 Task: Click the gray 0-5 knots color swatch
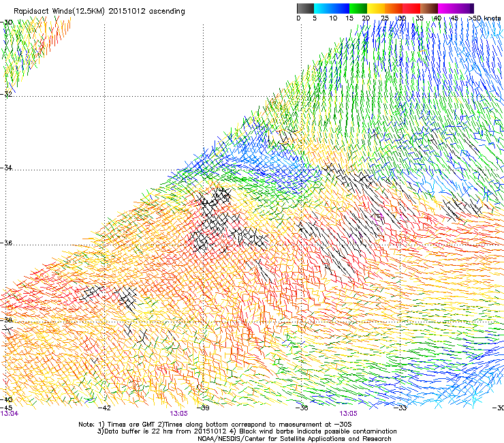pos(305,8)
